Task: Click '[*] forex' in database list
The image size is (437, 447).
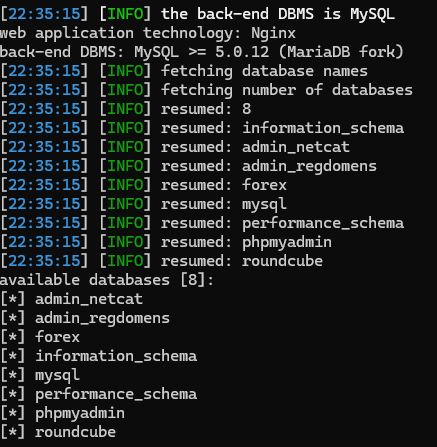Action: pos(40,337)
